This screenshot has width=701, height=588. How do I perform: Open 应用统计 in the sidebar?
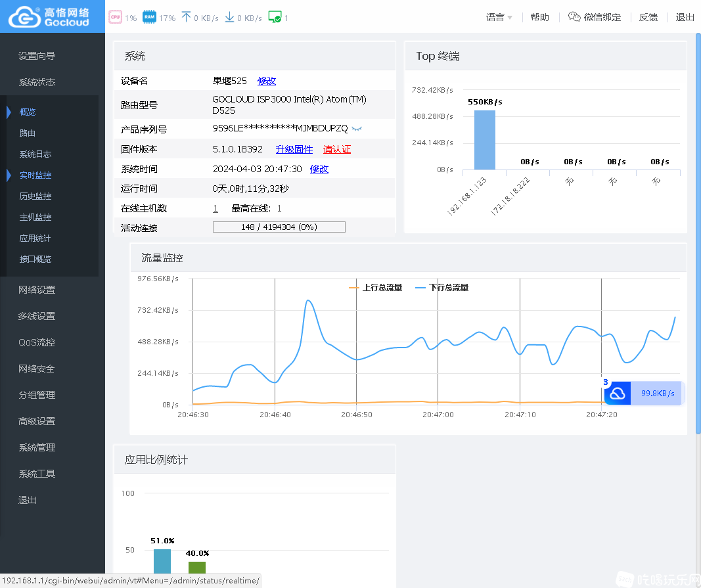35,238
